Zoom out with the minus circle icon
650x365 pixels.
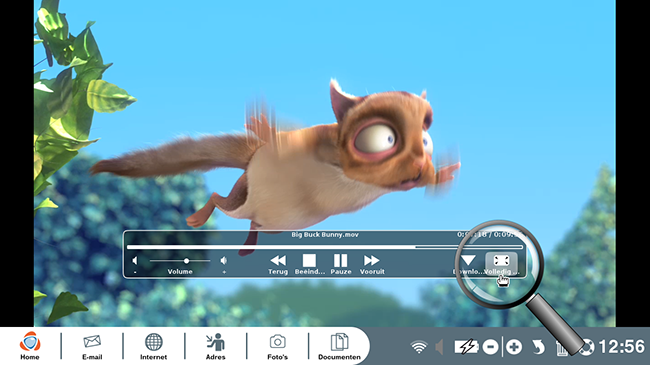[x=490, y=347]
